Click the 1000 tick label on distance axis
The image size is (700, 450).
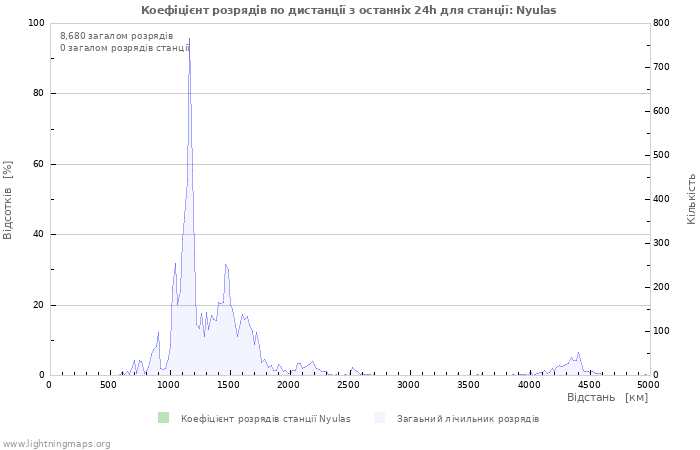coord(168,385)
